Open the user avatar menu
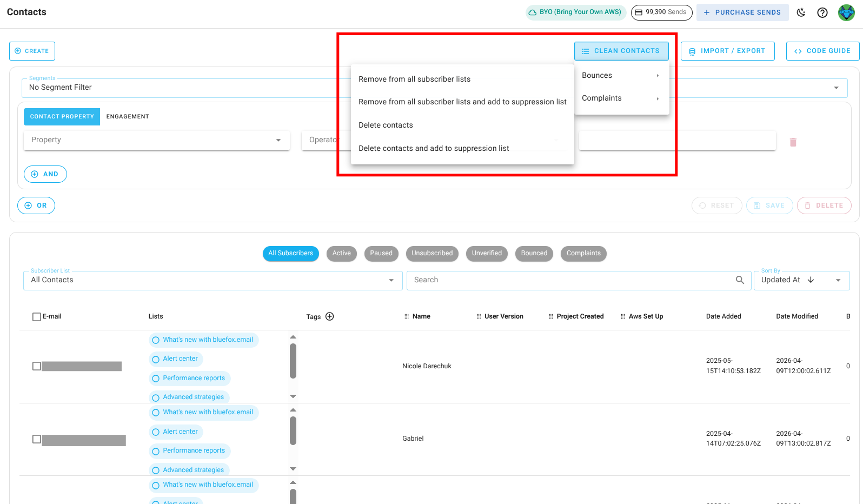Image resolution: width=863 pixels, height=504 pixels. coord(846,12)
